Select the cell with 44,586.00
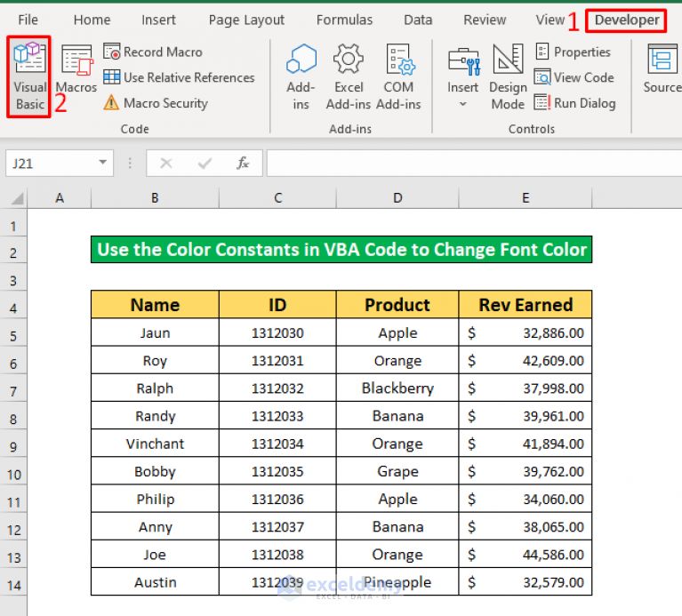The height and width of the screenshot is (616, 682). (526, 555)
